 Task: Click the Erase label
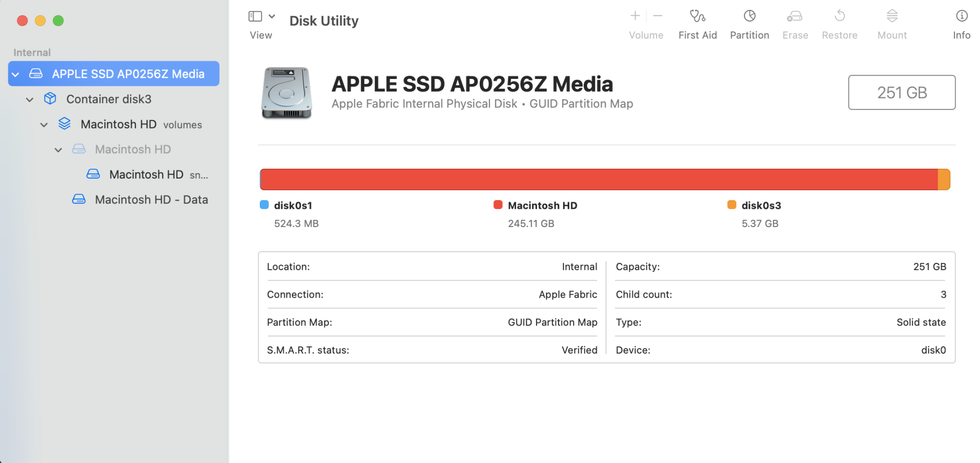click(795, 35)
